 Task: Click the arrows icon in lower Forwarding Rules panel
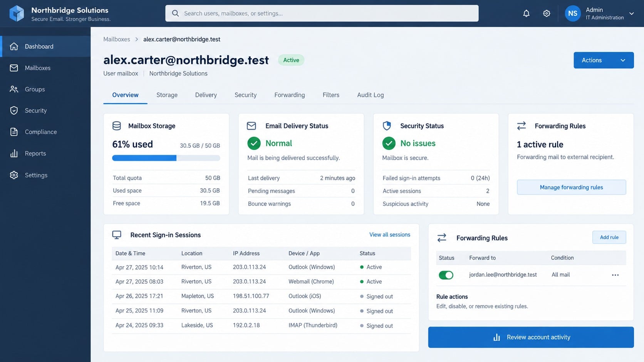(x=442, y=238)
